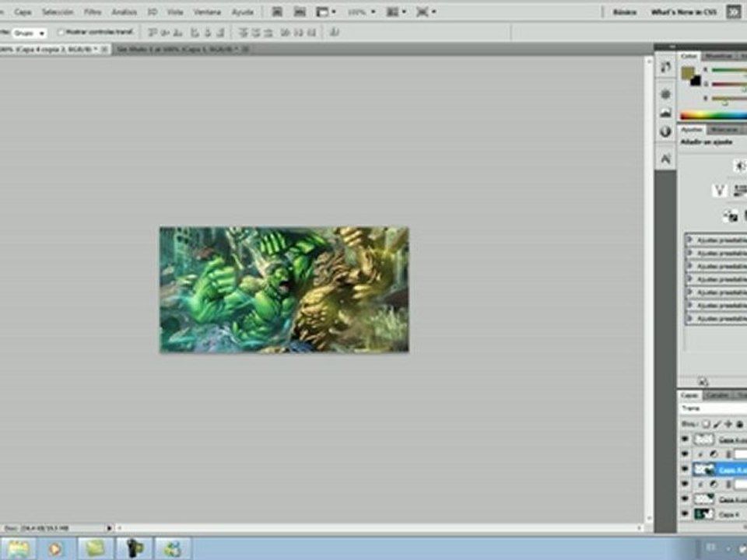Switch to the Máscaras tab

(x=724, y=130)
